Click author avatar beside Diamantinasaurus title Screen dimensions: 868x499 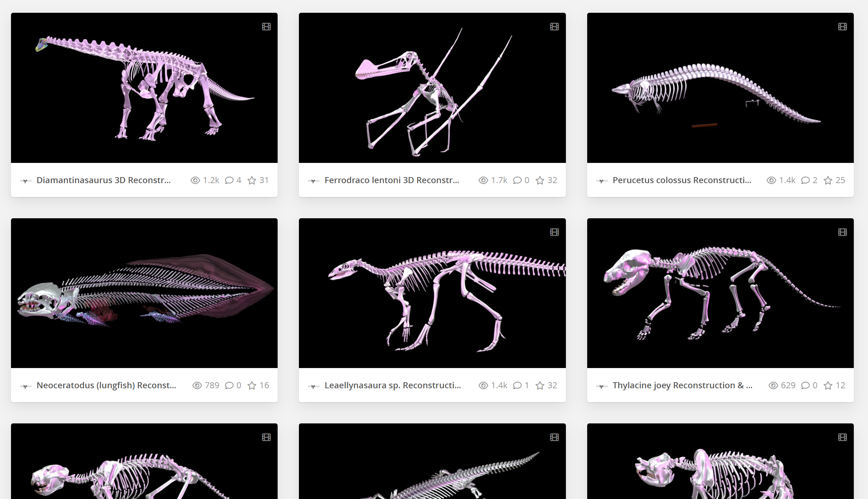click(x=26, y=181)
